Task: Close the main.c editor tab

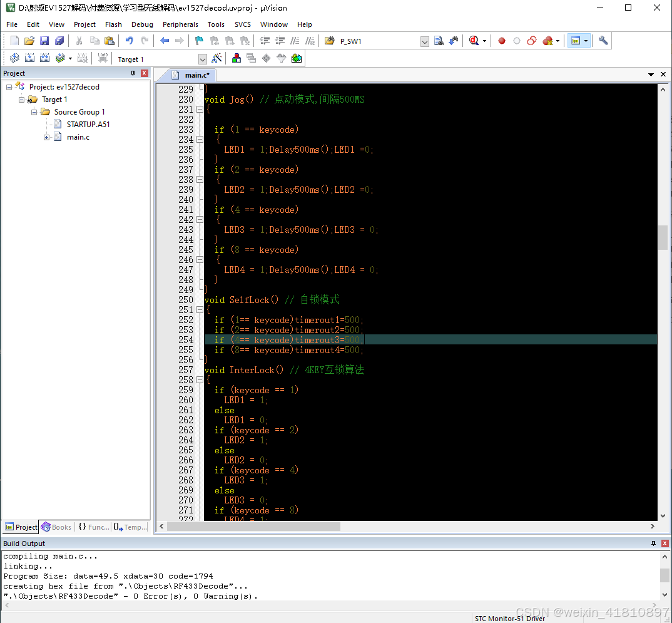Action: 663,74
